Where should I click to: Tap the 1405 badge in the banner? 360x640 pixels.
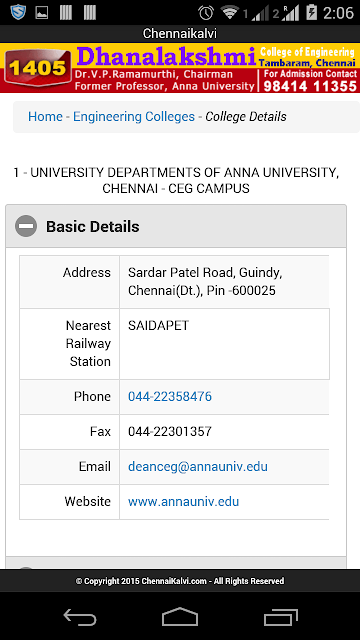[x=38, y=67]
